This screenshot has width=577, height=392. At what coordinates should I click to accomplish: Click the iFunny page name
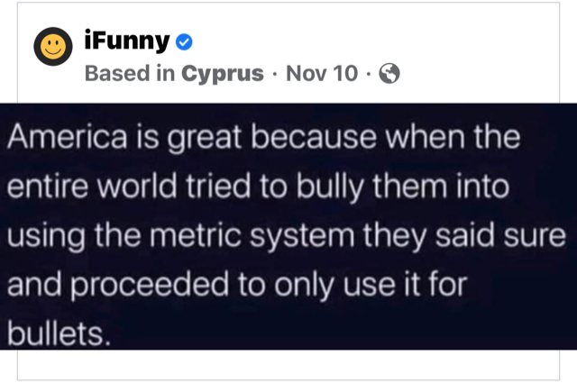[127, 40]
